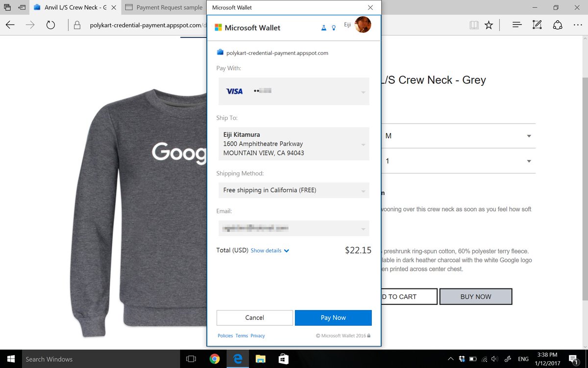Open the Policies link in Wallet footer
This screenshot has height=368, width=588.
point(225,336)
